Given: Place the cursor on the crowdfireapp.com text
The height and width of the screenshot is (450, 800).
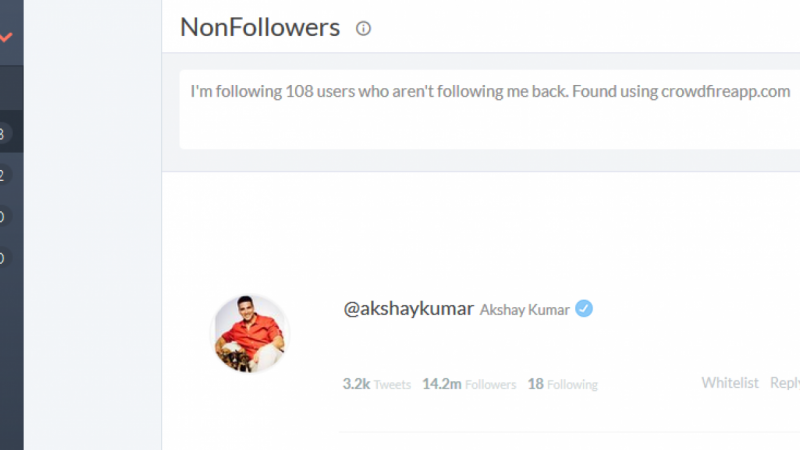Looking at the screenshot, I should click(726, 91).
